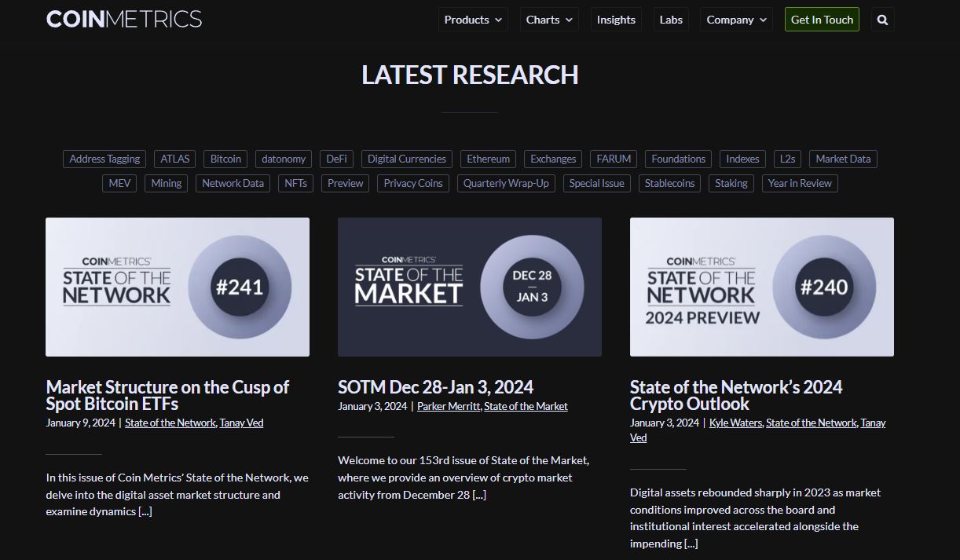960x560 pixels.
Task: Click the State of the Market category link
Action: [526, 406]
